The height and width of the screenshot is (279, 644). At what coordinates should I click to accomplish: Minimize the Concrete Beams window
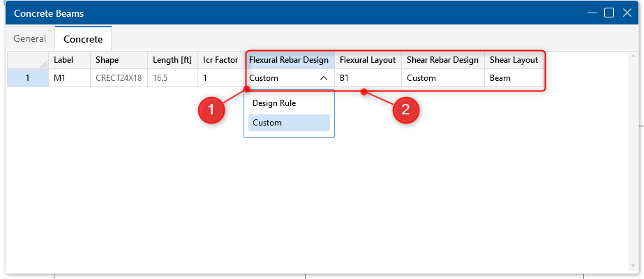(x=592, y=13)
